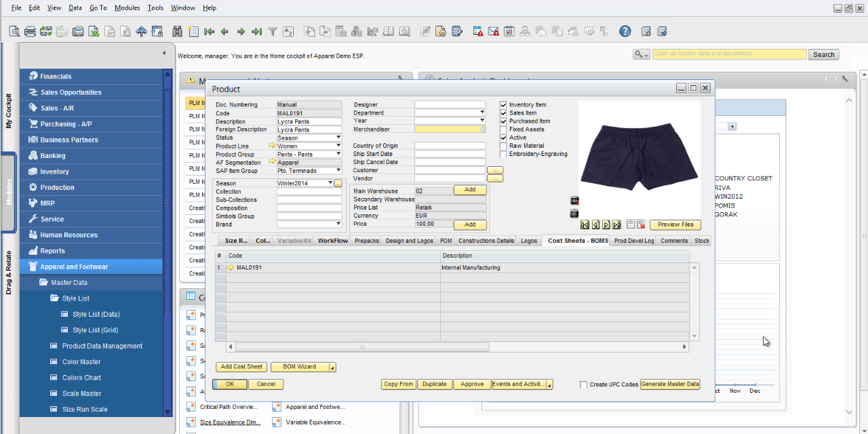Click the delete image icon with red X
The width and height of the screenshot is (868, 434).
[640, 224]
